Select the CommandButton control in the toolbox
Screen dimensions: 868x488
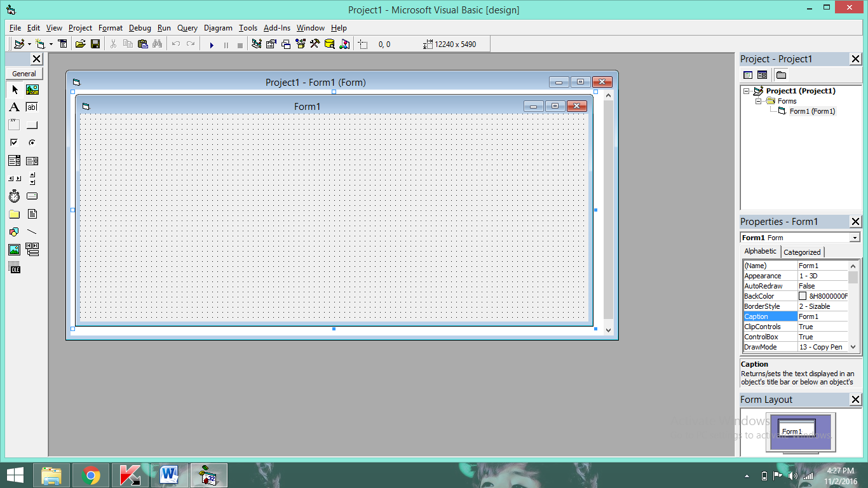[x=32, y=125]
